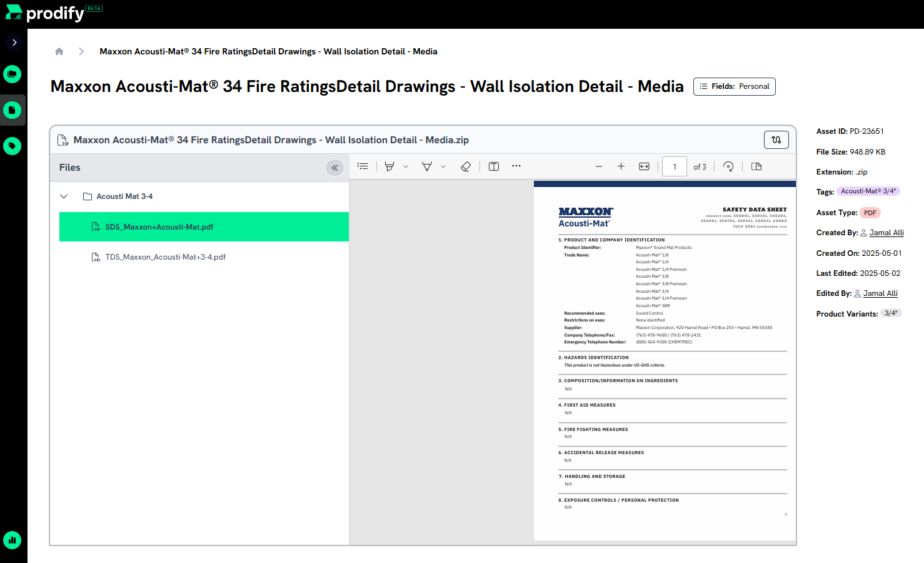The width and height of the screenshot is (924, 563).
Task: Select the eraser tool in PDF toolbar
Action: click(x=466, y=166)
